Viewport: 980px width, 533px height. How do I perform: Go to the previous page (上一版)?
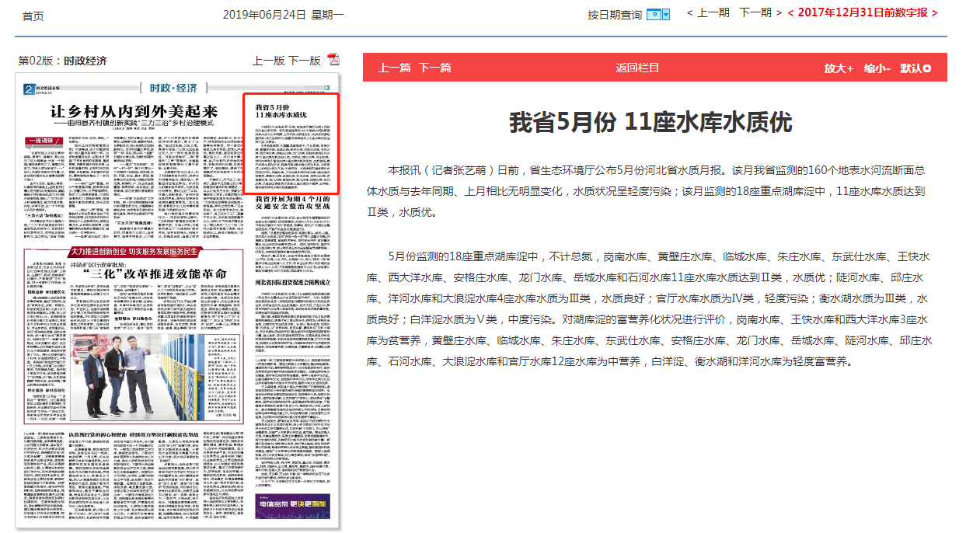click(x=268, y=61)
